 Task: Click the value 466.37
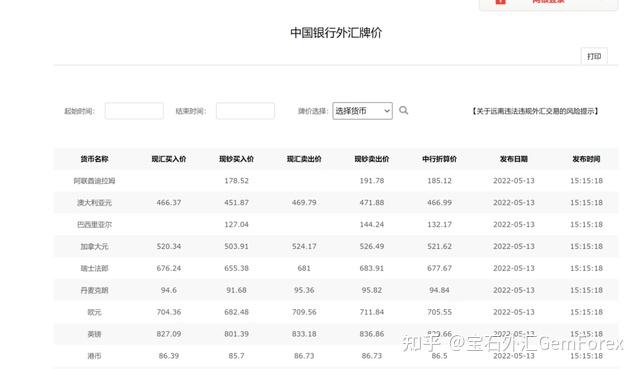pos(169,202)
